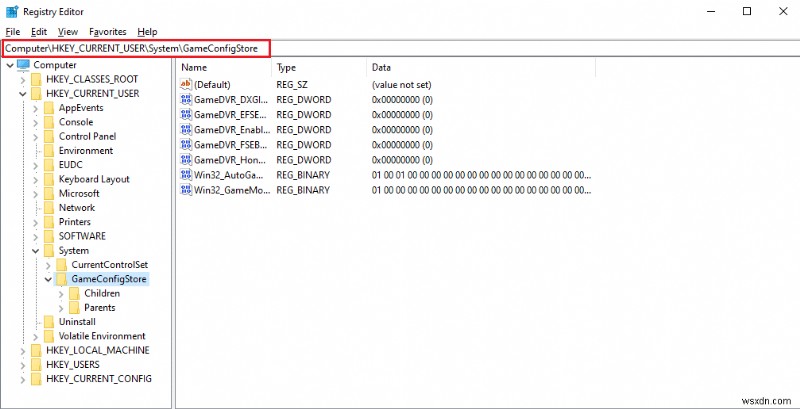Select the Children subkey label
The height and width of the screenshot is (409, 800).
tap(102, 294)
